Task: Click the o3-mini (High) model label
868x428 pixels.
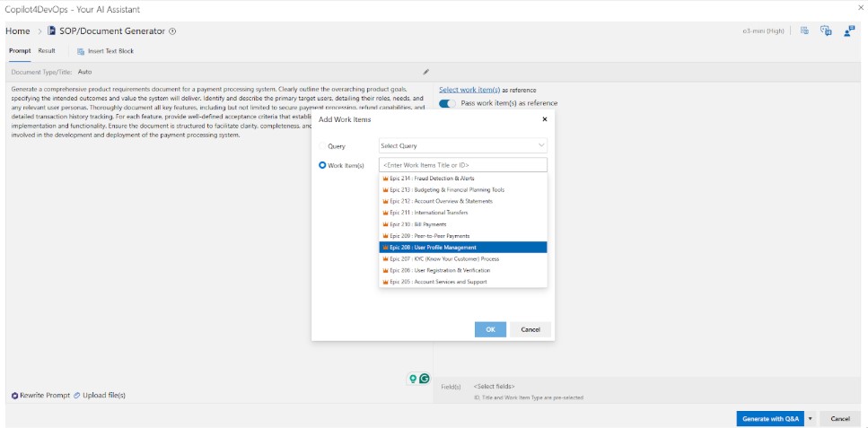Action: 763,31
